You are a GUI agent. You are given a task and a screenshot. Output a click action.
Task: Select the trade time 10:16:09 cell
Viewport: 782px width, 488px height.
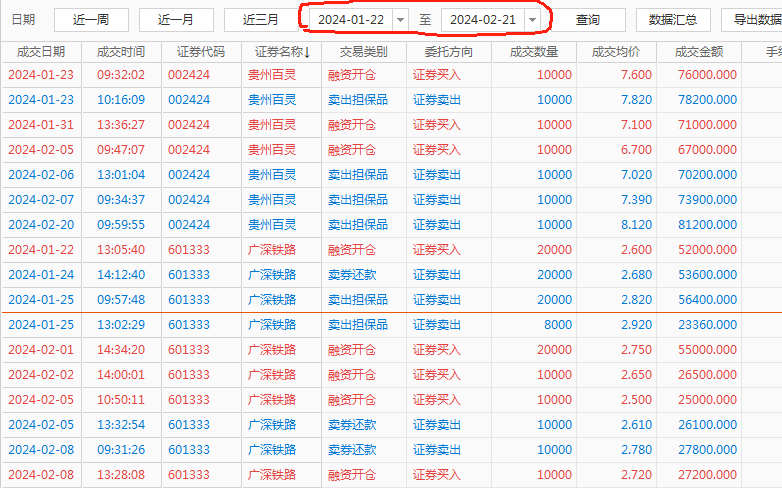pos(121,100)
